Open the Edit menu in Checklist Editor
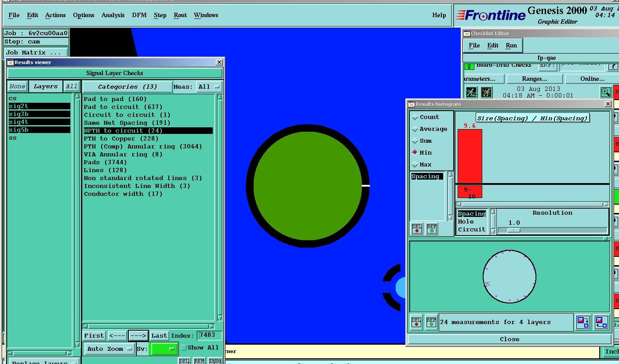Image resolution: width=619 pixels, height=364 pixels. click(493, 45)
